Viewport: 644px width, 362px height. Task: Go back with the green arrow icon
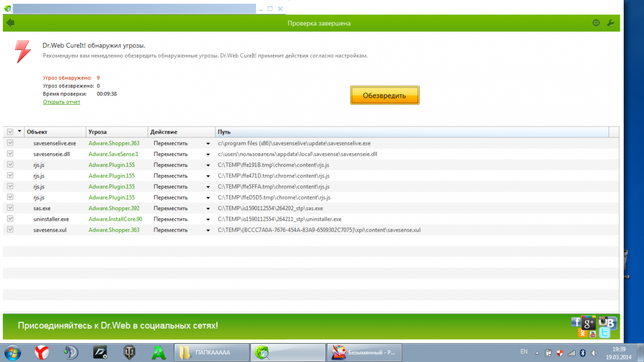pyautogui.click(x=10, y=23)
